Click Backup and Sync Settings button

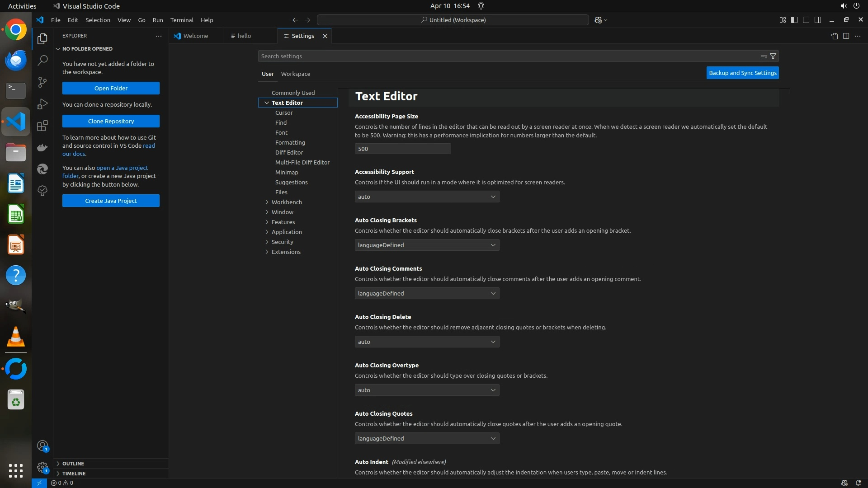point(742,73)
